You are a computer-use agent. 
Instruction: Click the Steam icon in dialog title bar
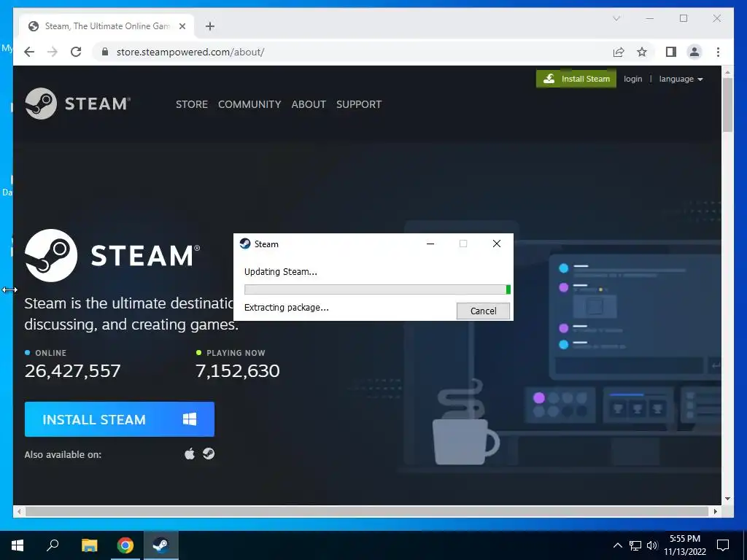tap(245, 244)
